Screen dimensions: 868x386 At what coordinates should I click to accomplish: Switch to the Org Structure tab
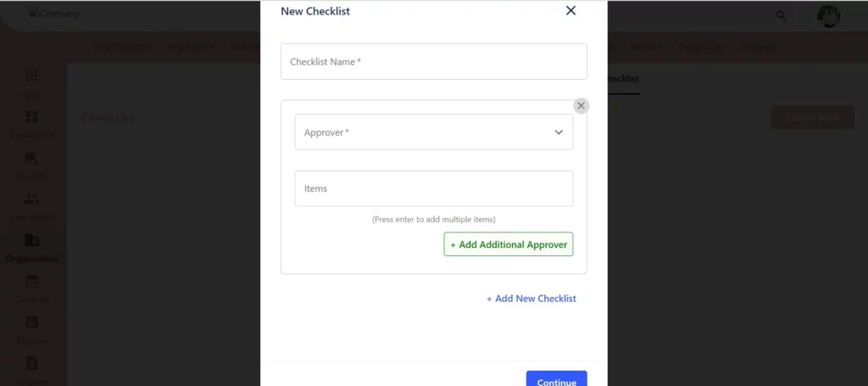tap(122, 47)
